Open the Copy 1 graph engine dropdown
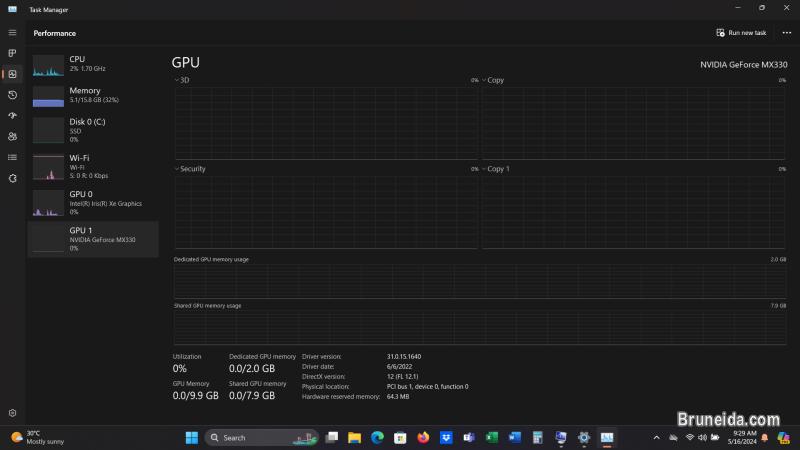The width and height of the screenshot is (800, 450). click(x=484, y=169)
